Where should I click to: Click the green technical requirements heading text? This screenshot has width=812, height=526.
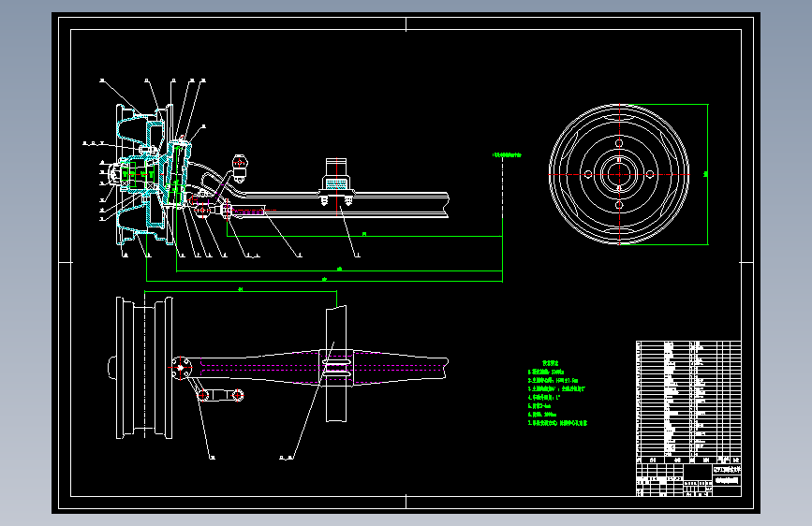click(x=550, y=361)
